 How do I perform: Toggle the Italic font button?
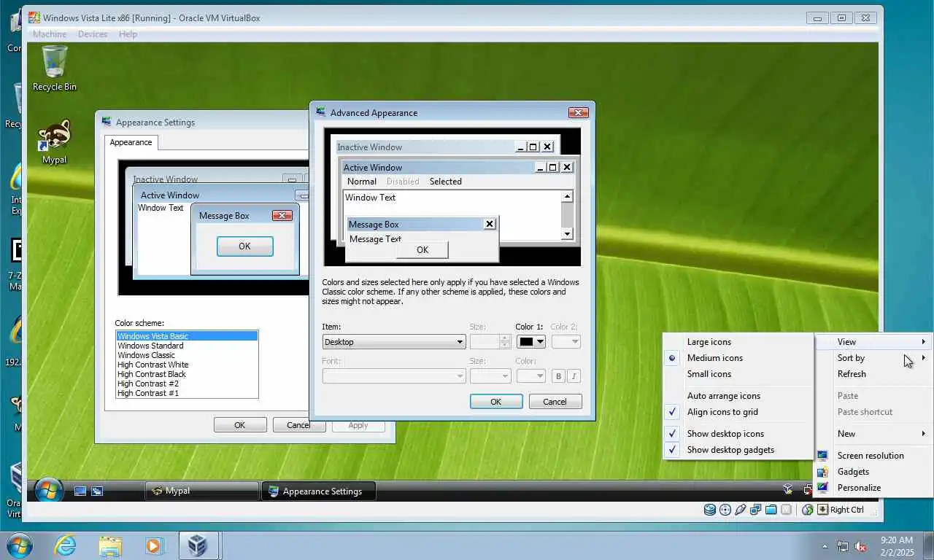point(574,376)
